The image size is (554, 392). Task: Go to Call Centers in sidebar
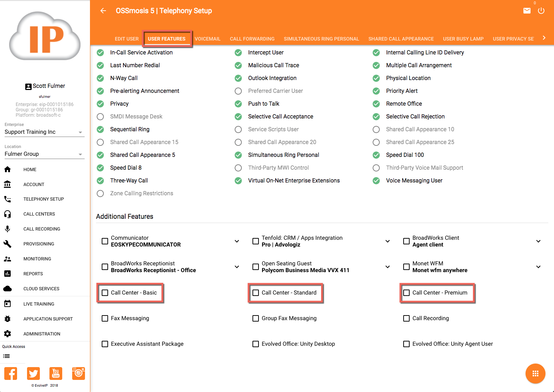coord(39,214)
